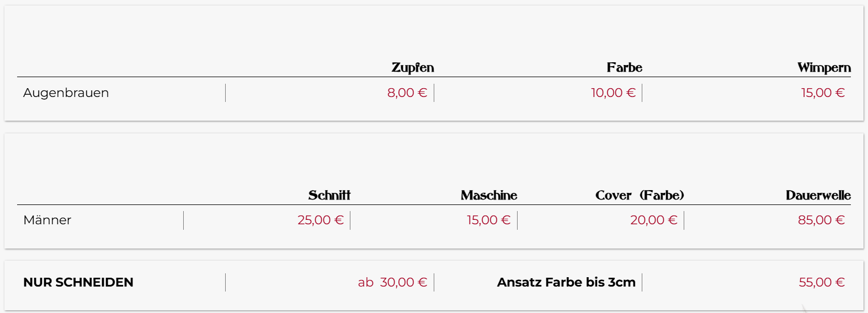
Task: Click the 55,00 € Ansatz price
Action: (x=822, y=282)
